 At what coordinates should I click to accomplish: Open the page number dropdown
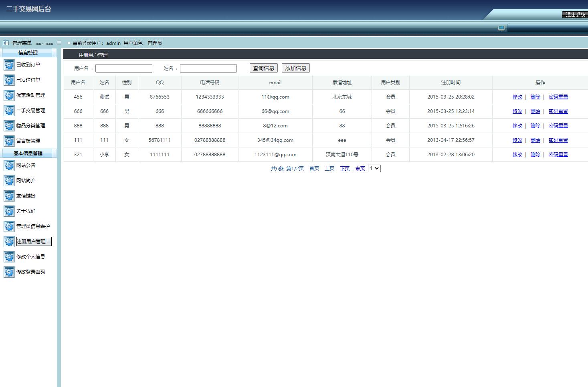point(374,169)
